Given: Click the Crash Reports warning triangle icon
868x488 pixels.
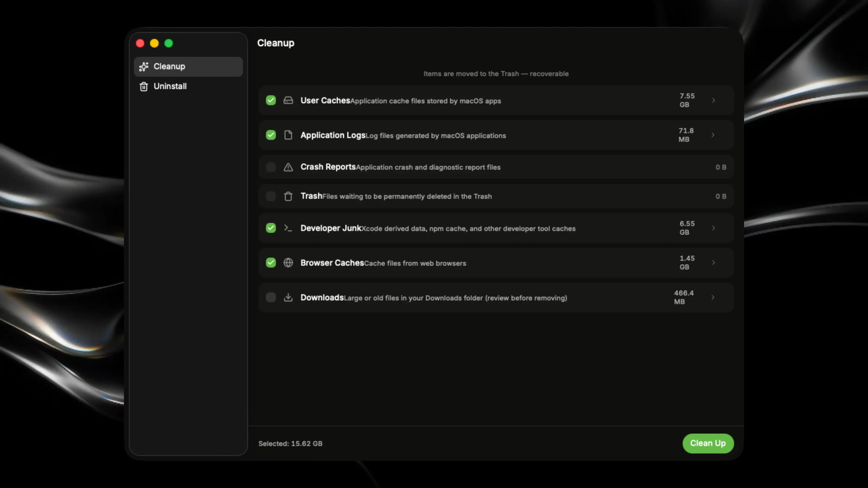Looking at the screenshot, I should (288, 167).
